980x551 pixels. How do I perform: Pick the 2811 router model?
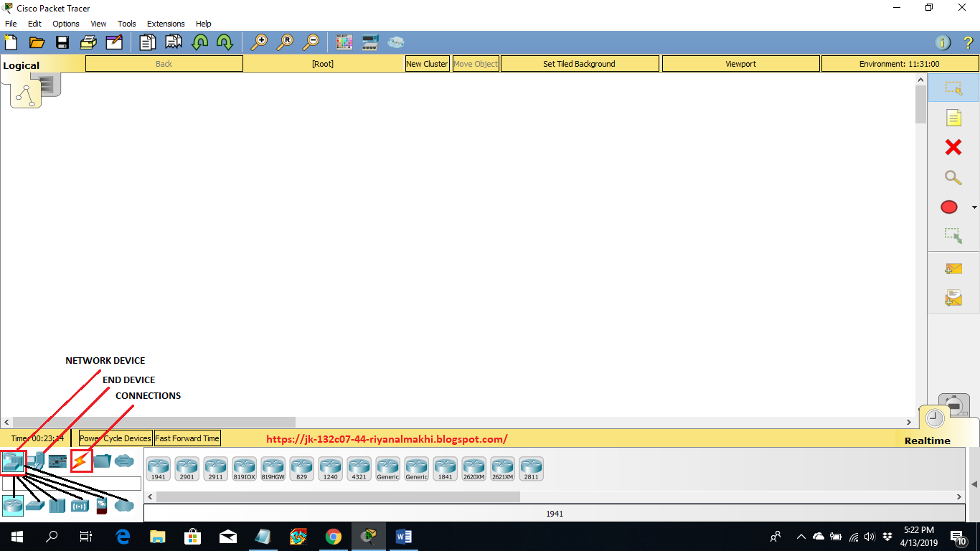point(531,468)
